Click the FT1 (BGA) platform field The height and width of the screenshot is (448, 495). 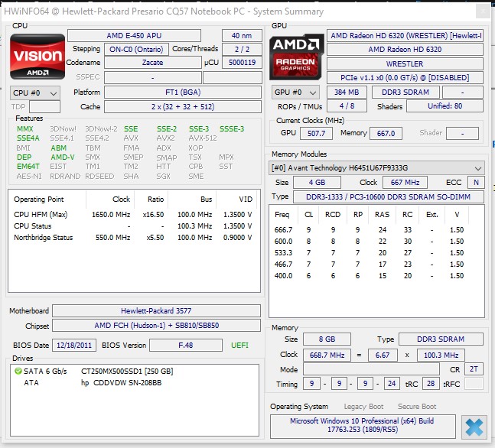pyautogui.click(x=183, y=93)
